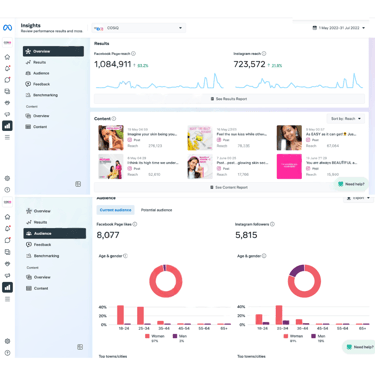Click Instagram reach value 723,572
Viewport: 375px width, 375px height.
[x=249, y=64]
